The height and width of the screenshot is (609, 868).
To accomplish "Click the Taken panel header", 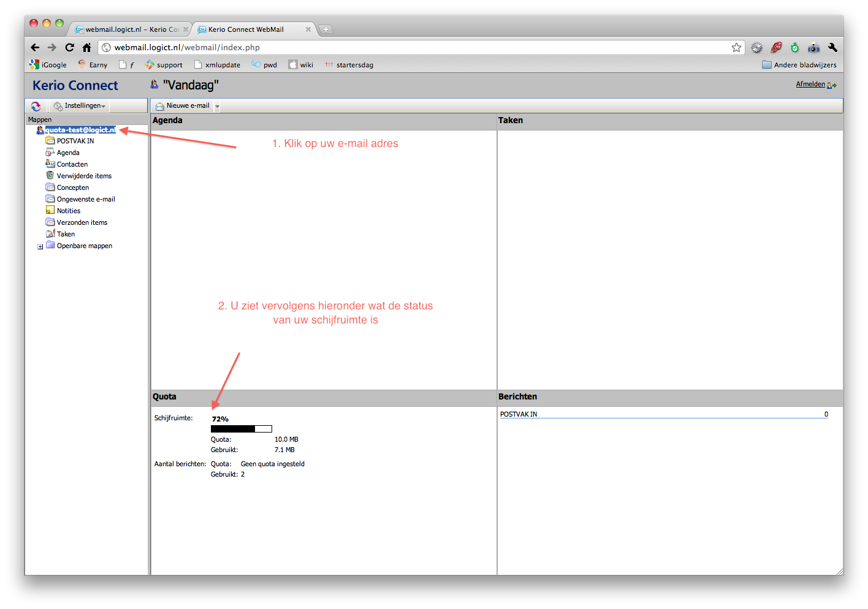I will [670, 121].
